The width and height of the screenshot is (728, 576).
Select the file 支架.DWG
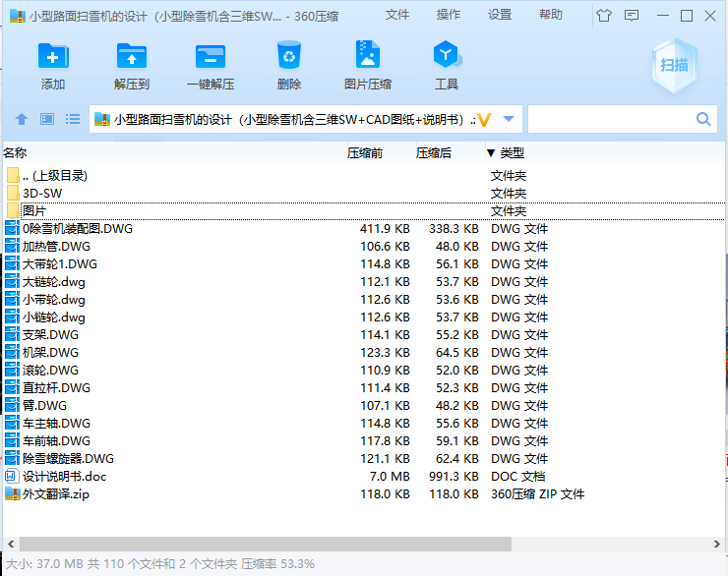pos(50,334)
